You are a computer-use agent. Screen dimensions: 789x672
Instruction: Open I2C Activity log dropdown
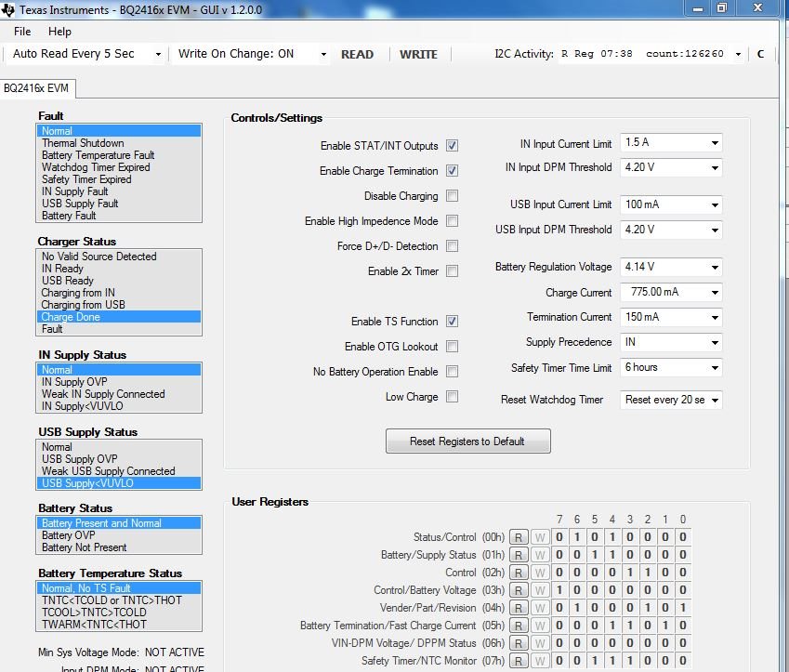[x=738, y=54]
